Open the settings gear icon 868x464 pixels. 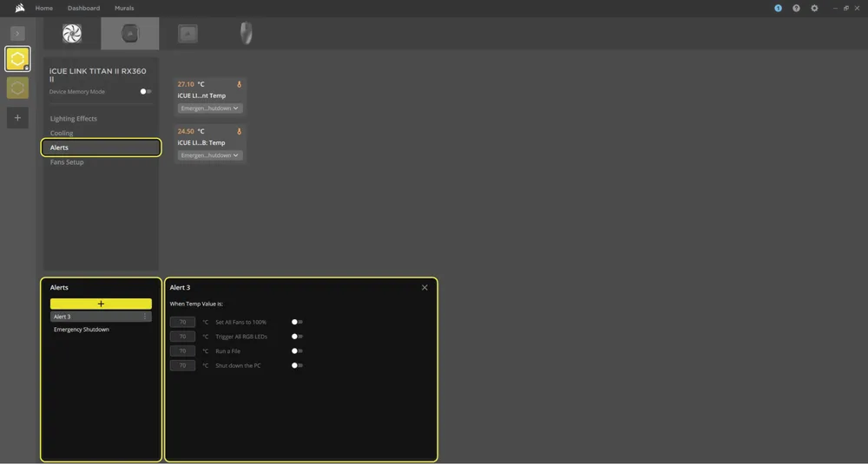coord(814,9)
